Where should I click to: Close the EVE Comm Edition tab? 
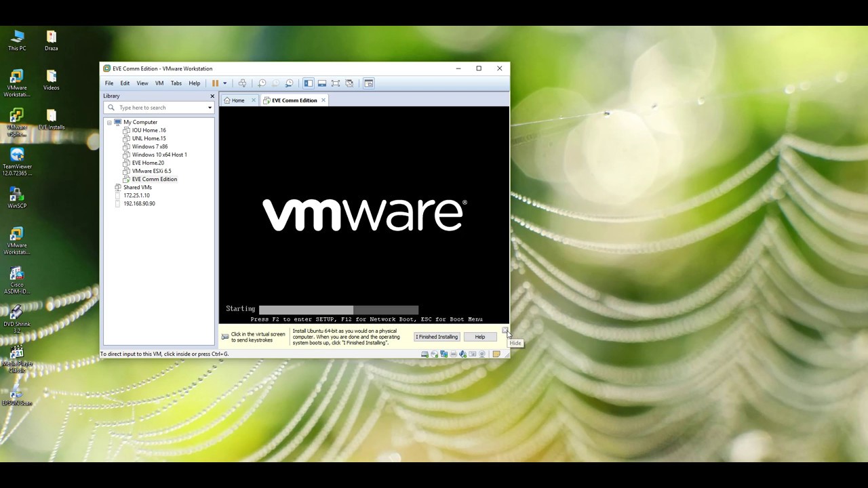(x=323, y=100)
